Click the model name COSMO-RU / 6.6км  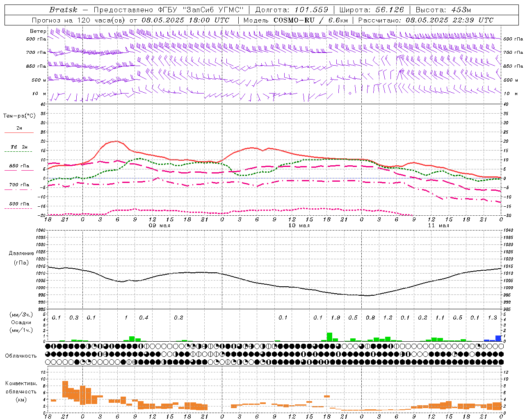point(311,20)
